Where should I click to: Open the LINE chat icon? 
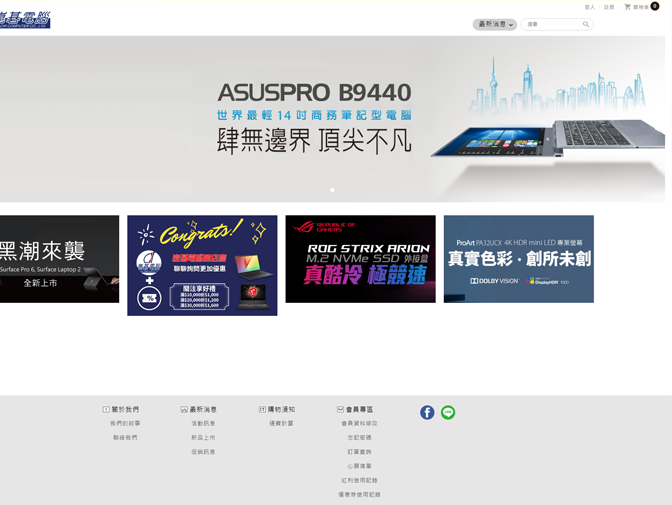tap(448, 412)
